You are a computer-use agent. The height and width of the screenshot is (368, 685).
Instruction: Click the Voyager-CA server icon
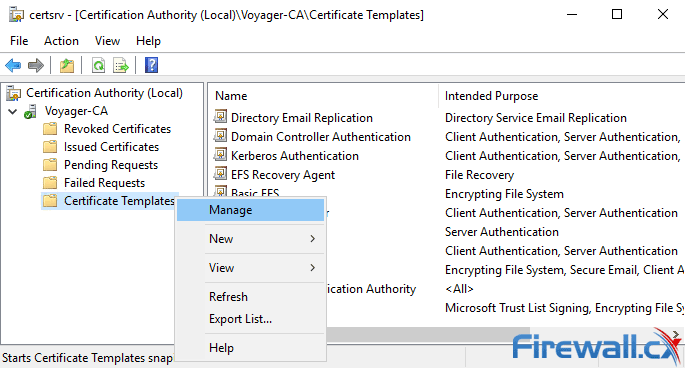[x=31, y=111]
